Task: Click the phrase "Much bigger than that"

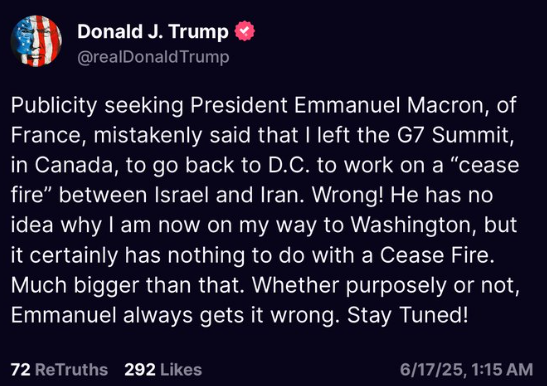Action: 127,285
